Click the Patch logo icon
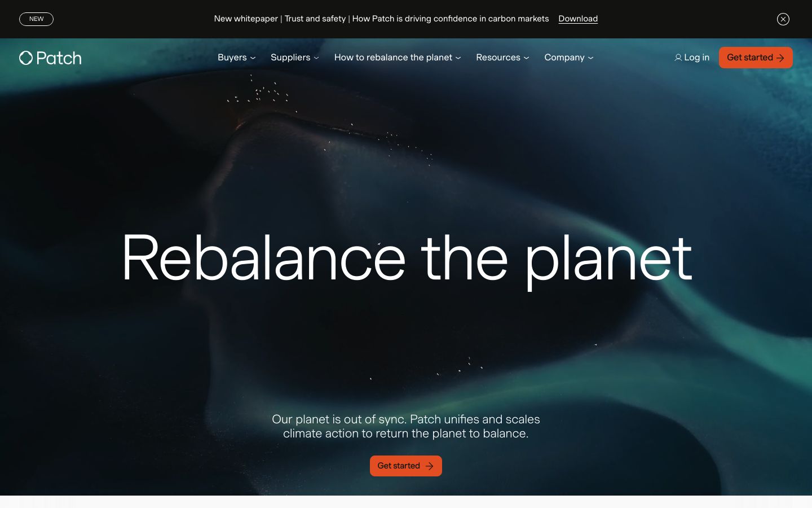This screenshot has width=812, height=508. pos(26,58)
